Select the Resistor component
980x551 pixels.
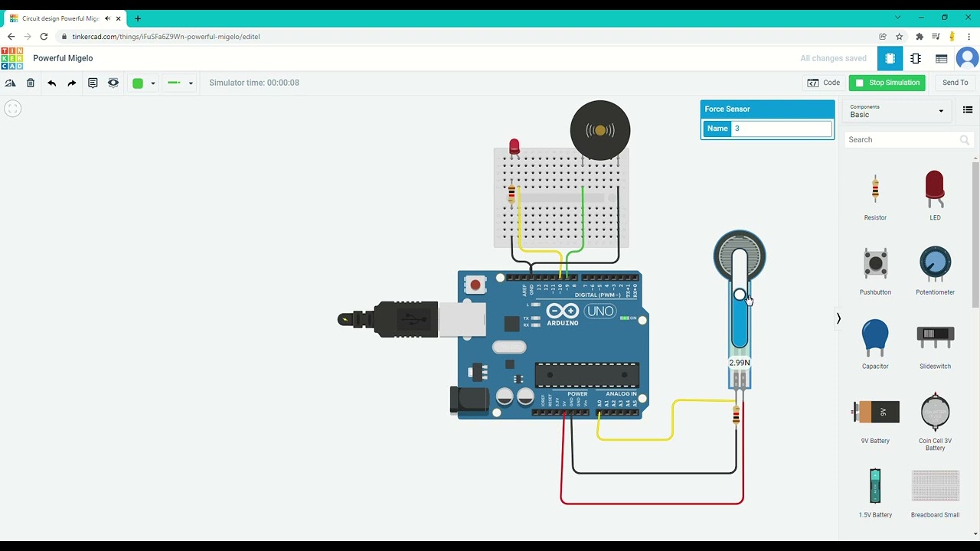[875, 196]
